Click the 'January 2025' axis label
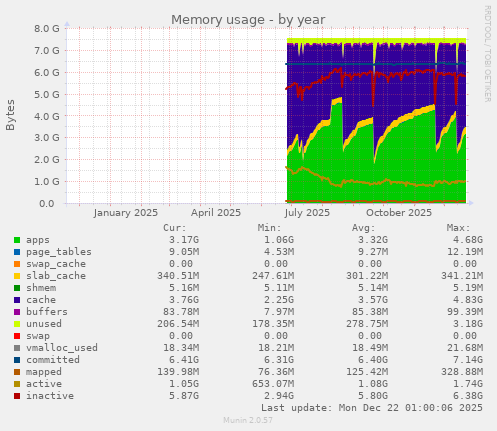 coord(126,213)
